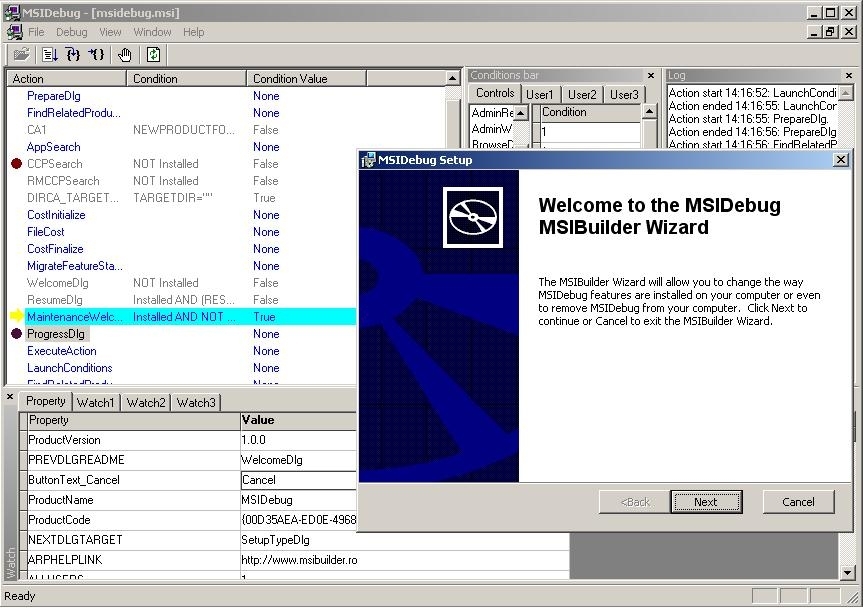Select the LaunchConditions action
Screen dimensions: 863x608
pyautogui.click(x=69, y=368)
